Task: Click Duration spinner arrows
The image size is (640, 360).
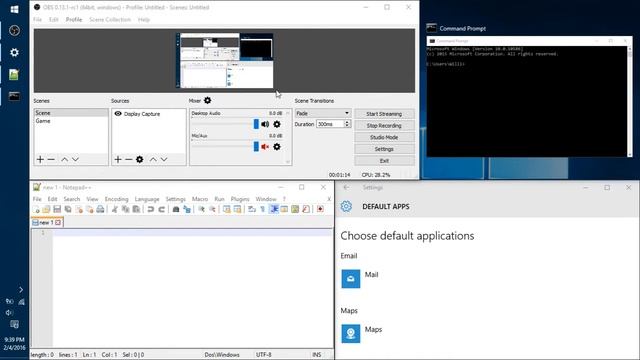Action: (x=347, y=124)
